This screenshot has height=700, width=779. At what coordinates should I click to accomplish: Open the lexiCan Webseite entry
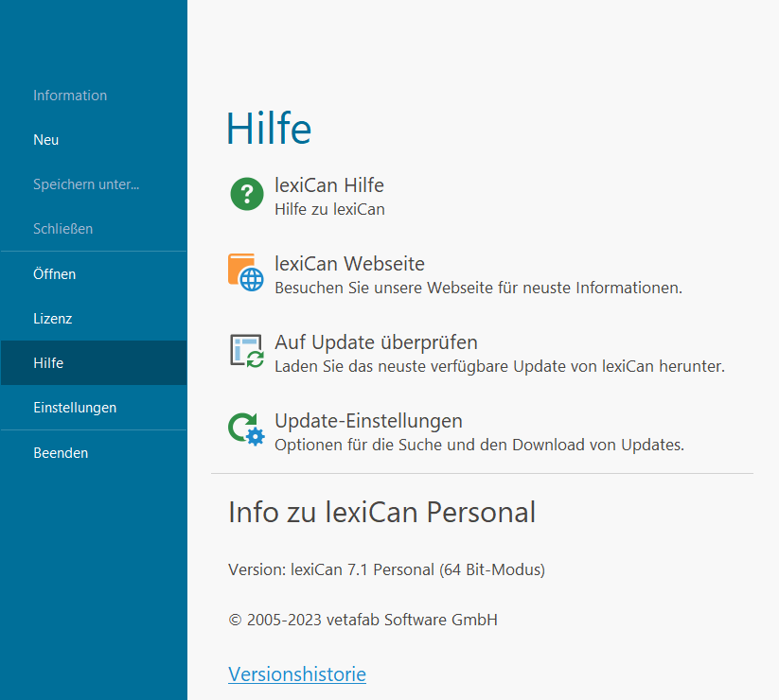pyautogui.click(x=349, y=264)
